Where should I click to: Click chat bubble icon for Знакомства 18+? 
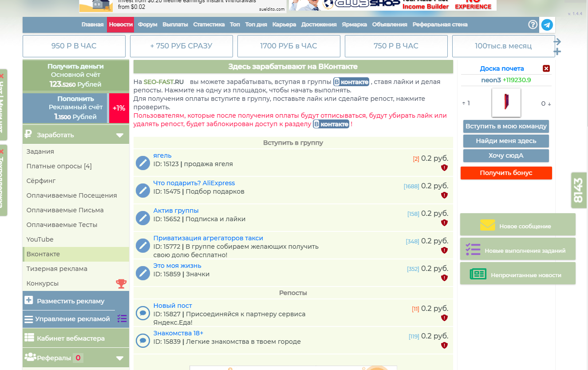point(143,341)
